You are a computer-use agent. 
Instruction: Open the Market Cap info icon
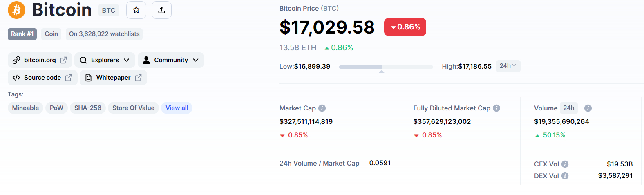[x=322, y=108]
